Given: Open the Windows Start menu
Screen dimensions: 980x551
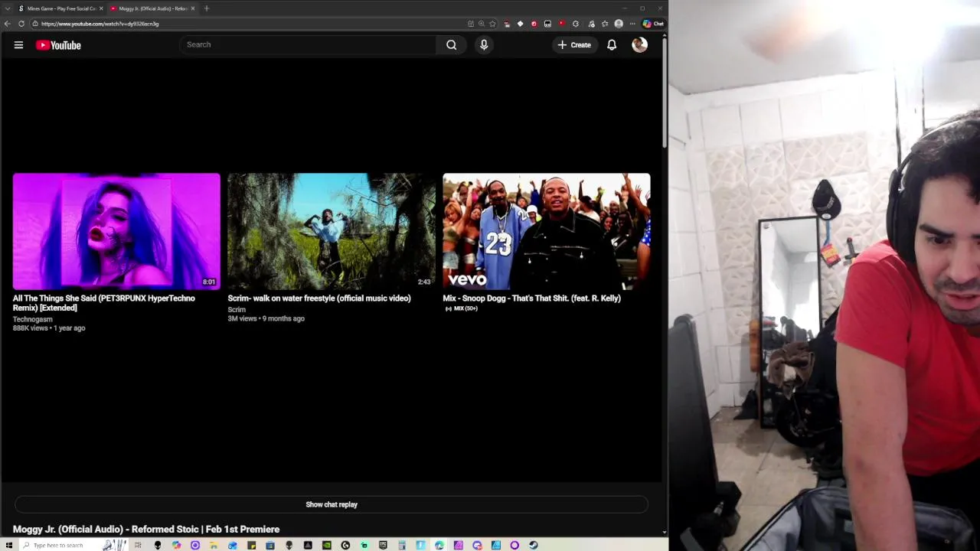Looking at the screenshot, I should click(x=9, y=545).
